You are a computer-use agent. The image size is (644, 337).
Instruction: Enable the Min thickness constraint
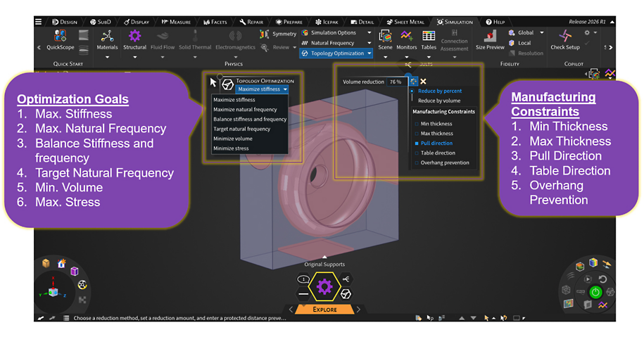click(x=417, y=124)
